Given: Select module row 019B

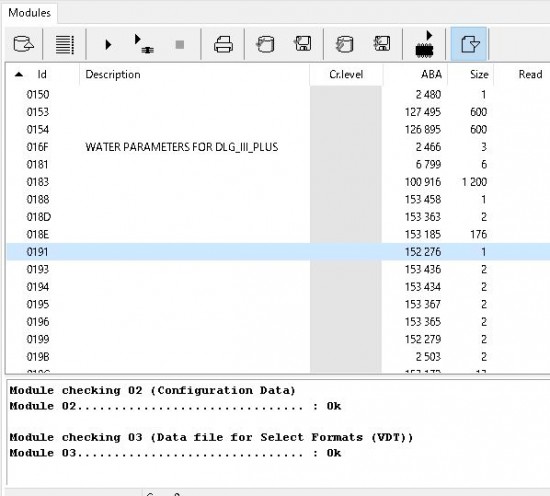Looking at the screenshot, I should [x=278, y=357].
